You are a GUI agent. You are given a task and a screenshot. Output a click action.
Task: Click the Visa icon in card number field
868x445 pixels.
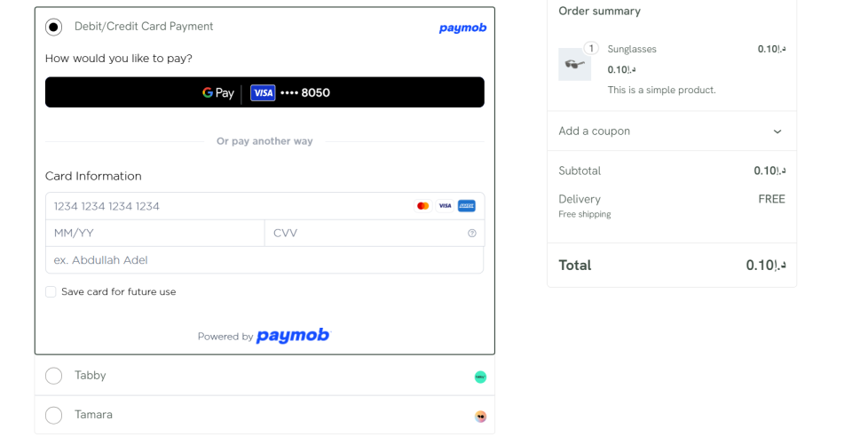tap(445, 206)
